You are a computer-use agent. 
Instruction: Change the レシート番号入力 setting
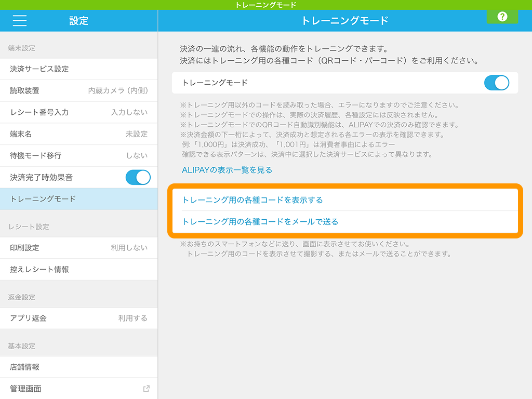pyautogui.click(x=78, y=112)
